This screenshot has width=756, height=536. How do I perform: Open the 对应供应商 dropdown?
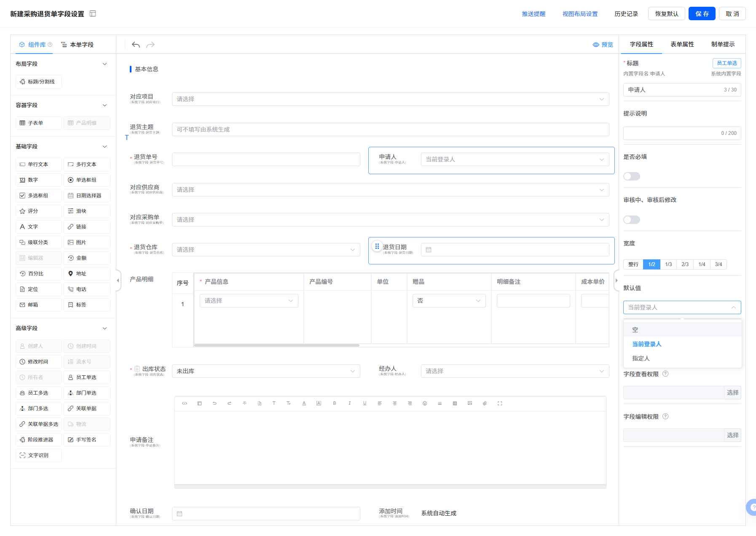tap(390, 190)
